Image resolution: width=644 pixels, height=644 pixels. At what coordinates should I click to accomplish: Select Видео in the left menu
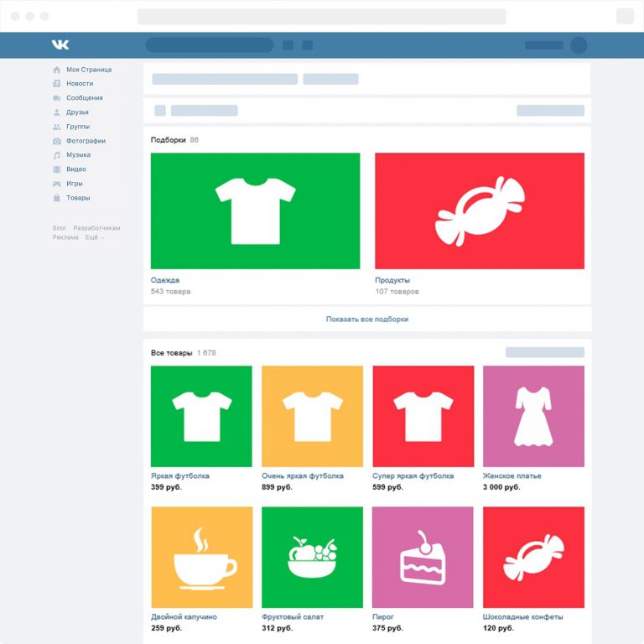pos(76,169)
